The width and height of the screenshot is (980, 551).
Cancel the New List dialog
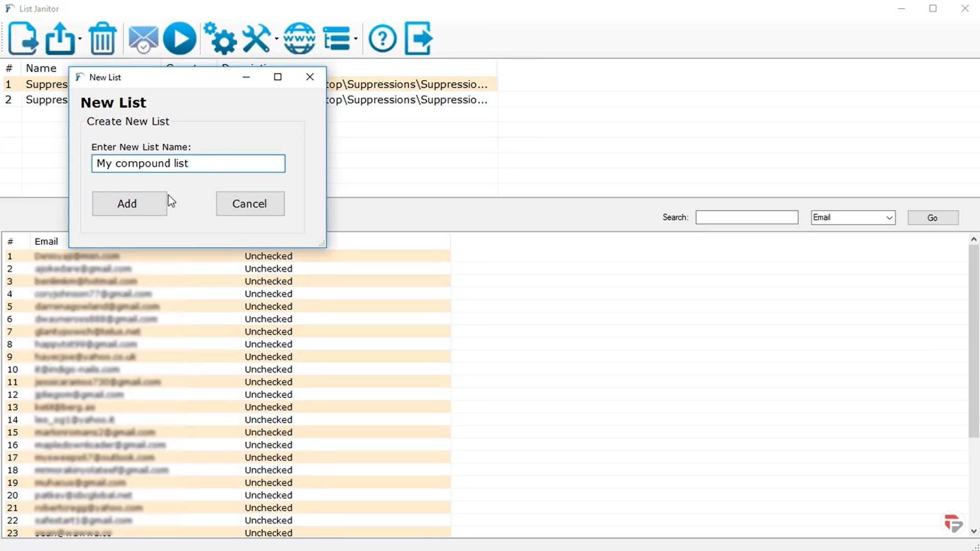[250, 203]
